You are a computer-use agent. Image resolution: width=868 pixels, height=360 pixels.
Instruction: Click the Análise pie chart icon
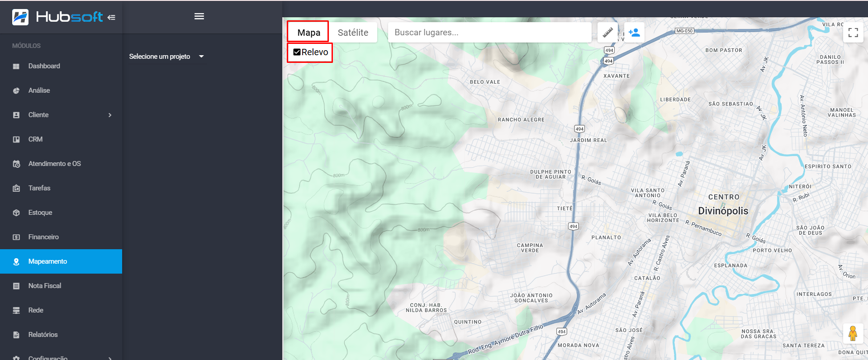tap(16, 90)
